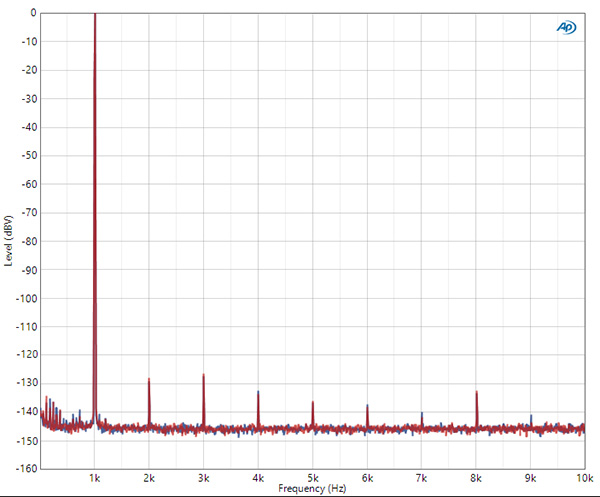The width and height of the screenshot is (600, 497).
Task: Click the 3 kHz harmonic peak tip
Action: point(204,375)
